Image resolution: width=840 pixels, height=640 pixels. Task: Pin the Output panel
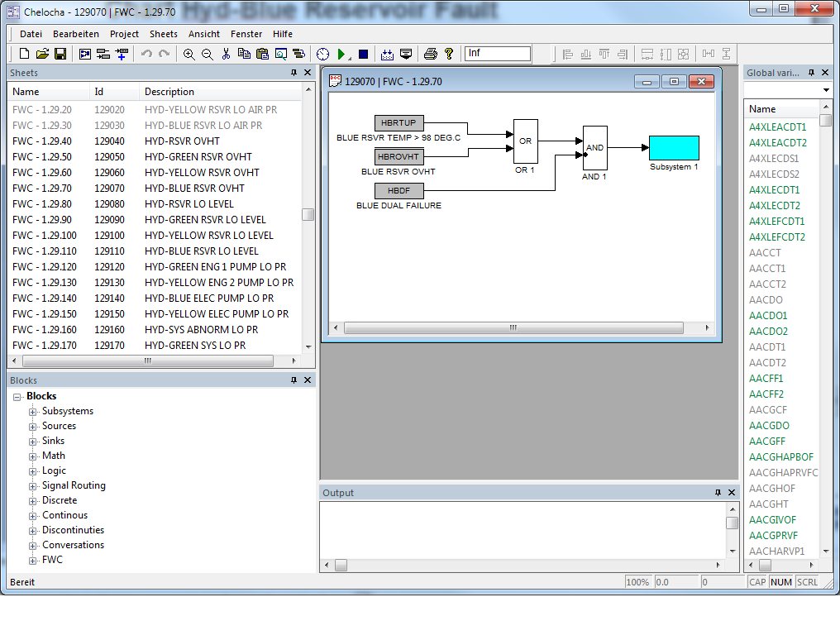tap(718, 492)
